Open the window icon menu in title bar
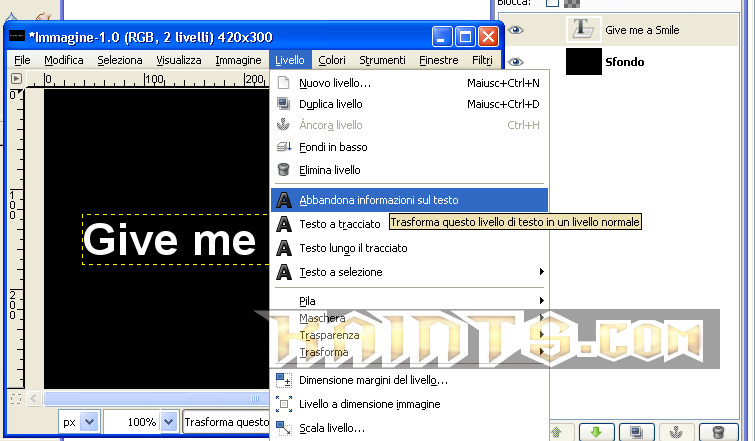Image resolution: width=755 pixels, height=441 pixels. pyautogui.click(x=17, y=36)
